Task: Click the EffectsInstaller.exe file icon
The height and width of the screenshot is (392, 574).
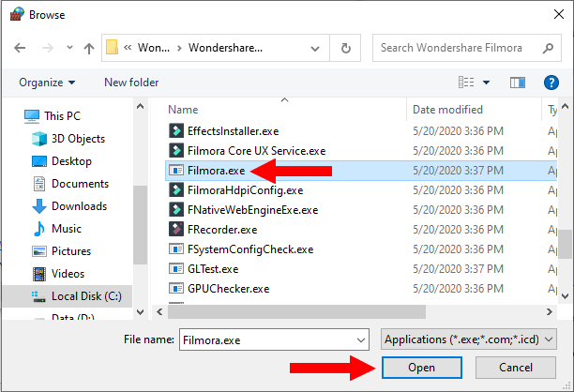Action: click(176, 130)
